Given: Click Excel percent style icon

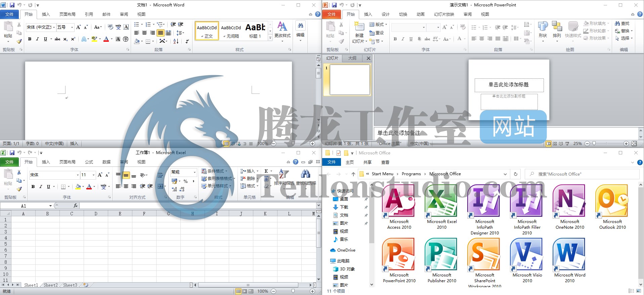Looking at the screenshot, I should click(x=185, y=181).
